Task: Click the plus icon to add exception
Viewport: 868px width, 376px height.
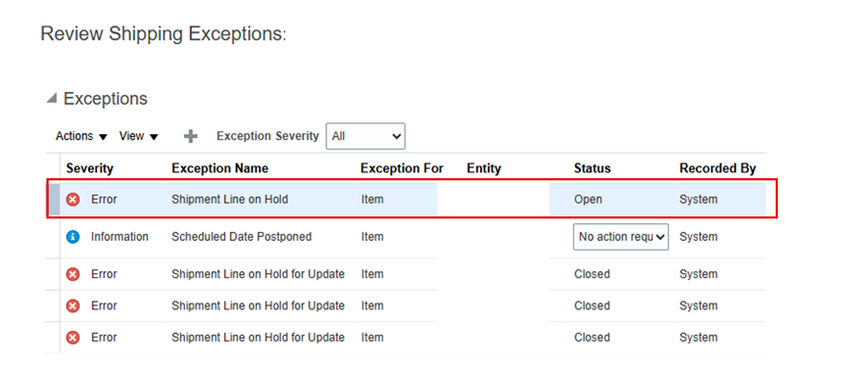Action: [x=190, y=136]
